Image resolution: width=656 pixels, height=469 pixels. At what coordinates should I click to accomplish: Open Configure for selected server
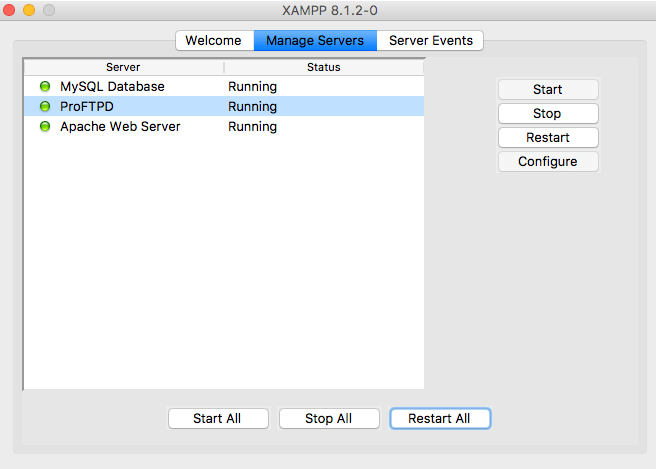point(548,161)
